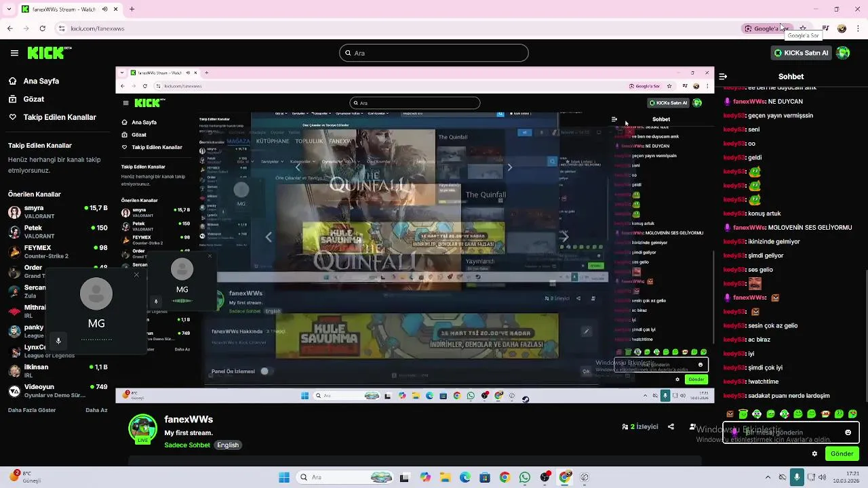Click fanexWWs username on the NE DUYCAN message
Screen dimensions: 868x488
[x=749, y=102]
